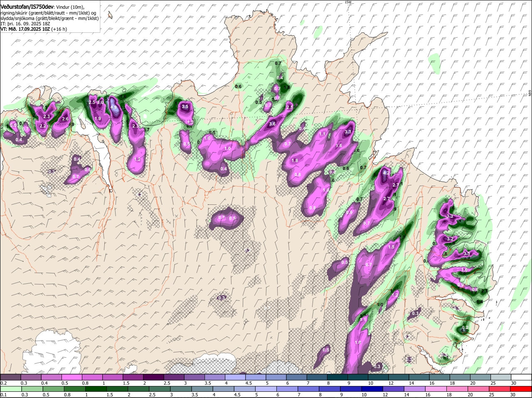
Task: Pick the pink 0.5 mm snow legend swatch
Action: 72,377
